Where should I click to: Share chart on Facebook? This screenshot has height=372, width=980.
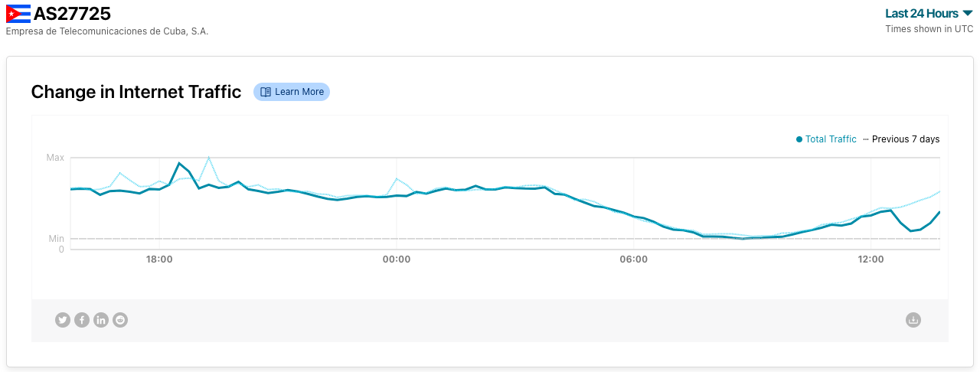(x=82, y=320)
